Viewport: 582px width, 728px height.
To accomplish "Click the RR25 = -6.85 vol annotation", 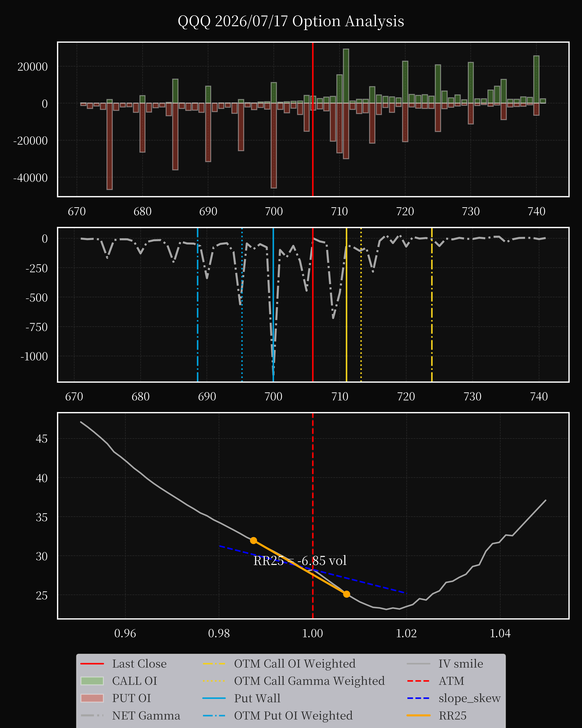I will click(x=300, y=561).
